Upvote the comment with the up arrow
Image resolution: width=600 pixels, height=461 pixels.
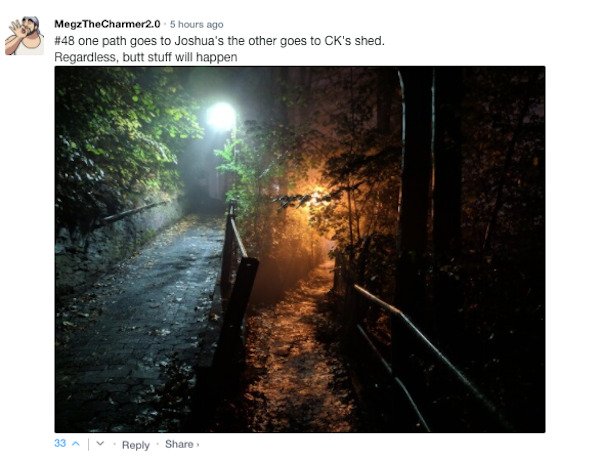tap(76, 444)
